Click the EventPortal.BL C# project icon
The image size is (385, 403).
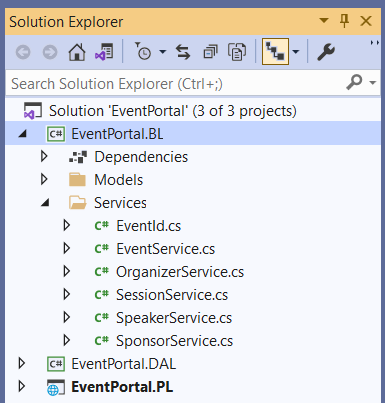(x=56, y=134)
